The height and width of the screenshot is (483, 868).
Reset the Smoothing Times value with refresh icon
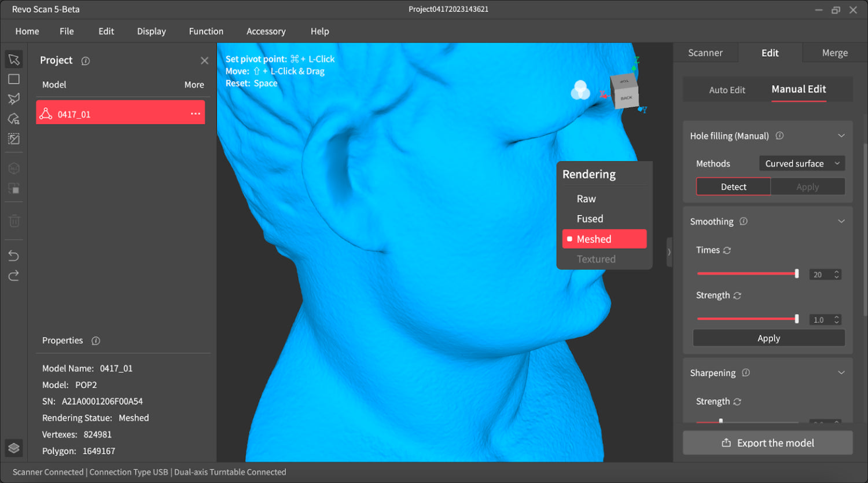[x=727, y=250]
